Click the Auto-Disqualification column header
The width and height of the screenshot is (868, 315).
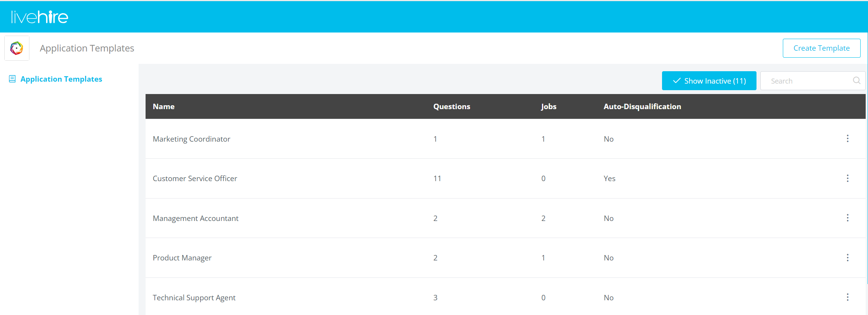tap(642, 106)
